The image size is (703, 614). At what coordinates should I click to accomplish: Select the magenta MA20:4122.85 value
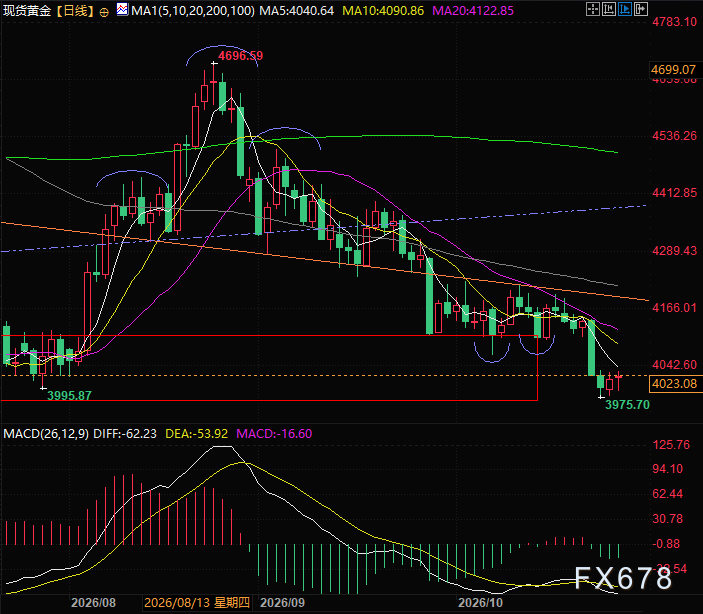473,11
